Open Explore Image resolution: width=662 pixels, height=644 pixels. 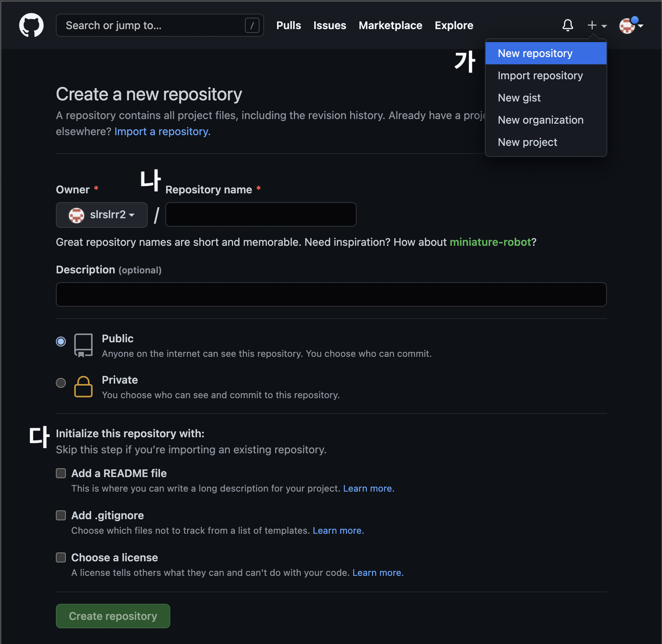click(x=454, y=25)
